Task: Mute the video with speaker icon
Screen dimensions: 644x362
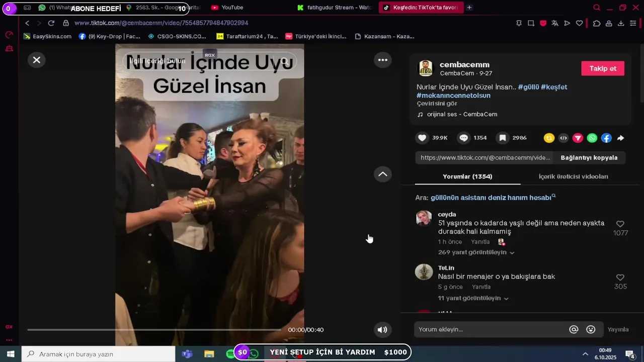Action: pyautogui.click(x=382, y=330)
